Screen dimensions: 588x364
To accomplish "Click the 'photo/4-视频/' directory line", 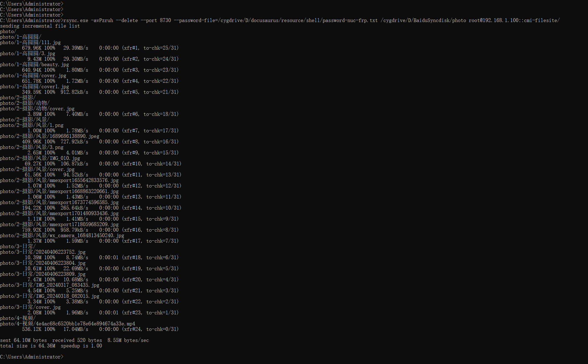I will pyautogui.click(x=18, y=318).
